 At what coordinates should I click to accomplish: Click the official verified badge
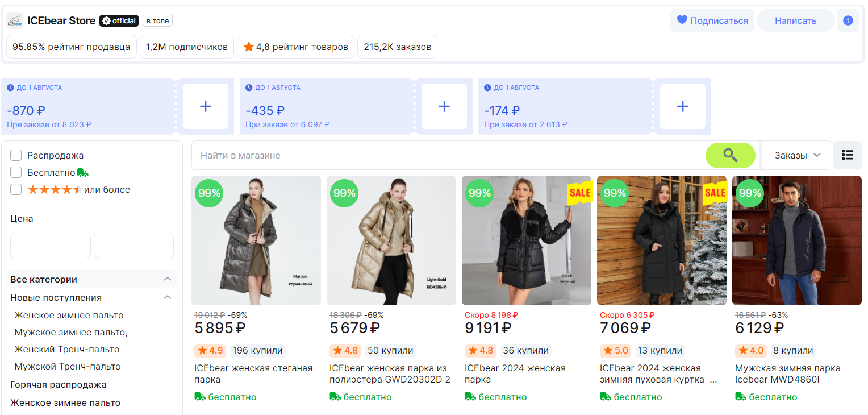(x=119, y=21)
